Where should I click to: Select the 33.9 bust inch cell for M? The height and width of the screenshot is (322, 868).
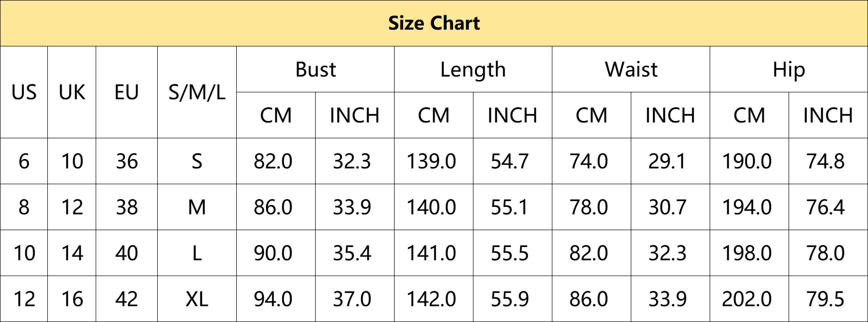point(355,207)
